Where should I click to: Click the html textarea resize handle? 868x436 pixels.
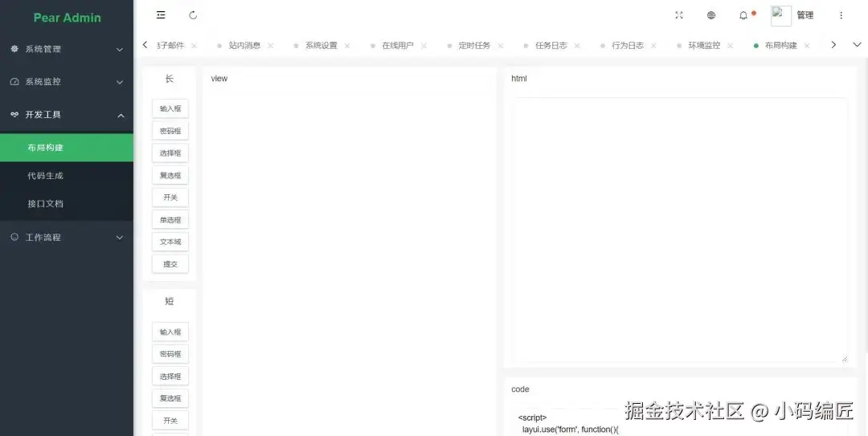pos(844,359)
